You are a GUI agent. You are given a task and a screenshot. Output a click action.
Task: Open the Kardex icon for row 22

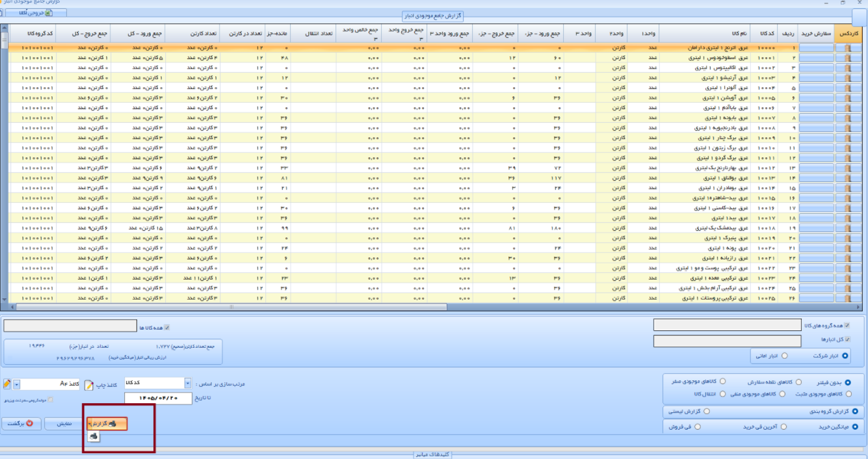[x=848, y=258]
